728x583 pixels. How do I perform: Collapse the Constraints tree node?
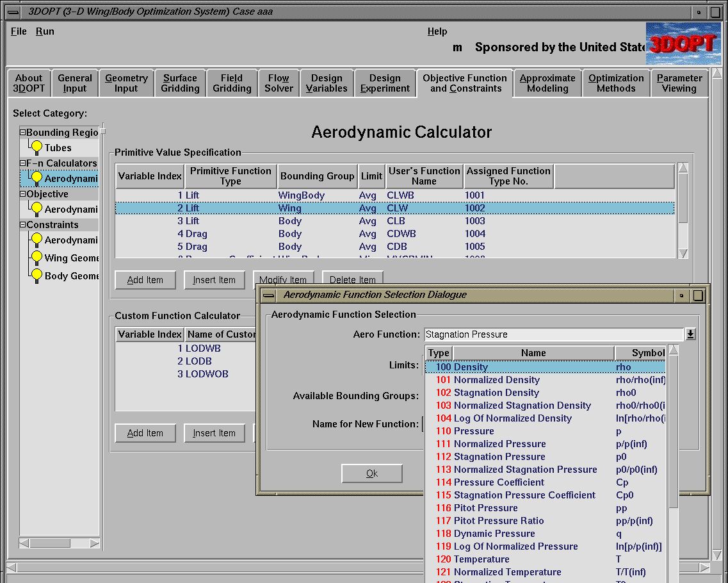22,224
